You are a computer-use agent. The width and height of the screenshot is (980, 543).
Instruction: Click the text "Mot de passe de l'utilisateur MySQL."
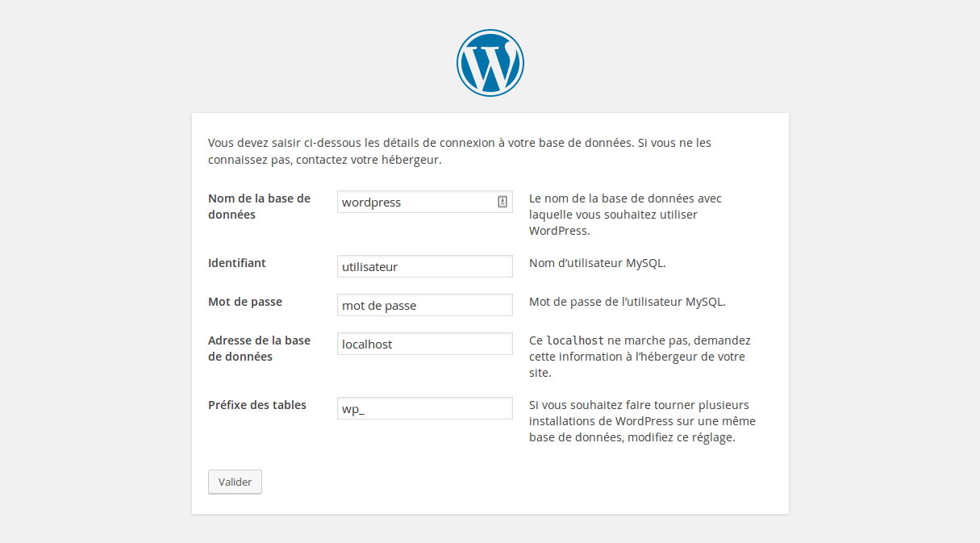[628, 302]
